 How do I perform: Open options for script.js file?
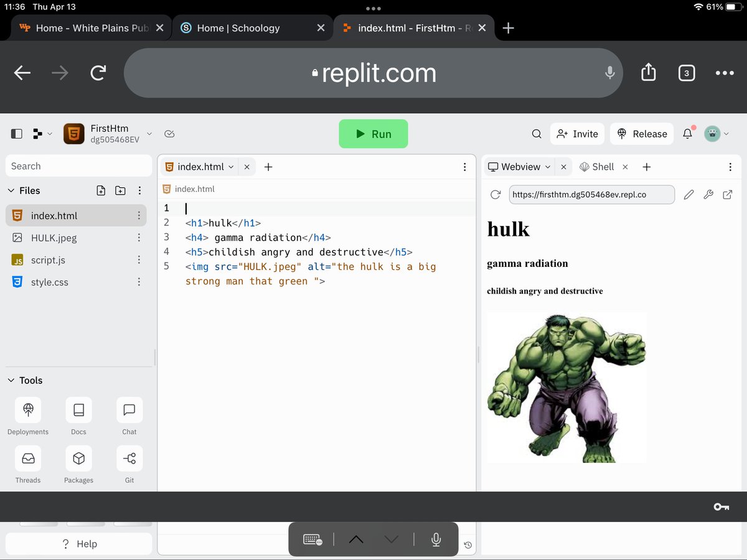point(138,260)
